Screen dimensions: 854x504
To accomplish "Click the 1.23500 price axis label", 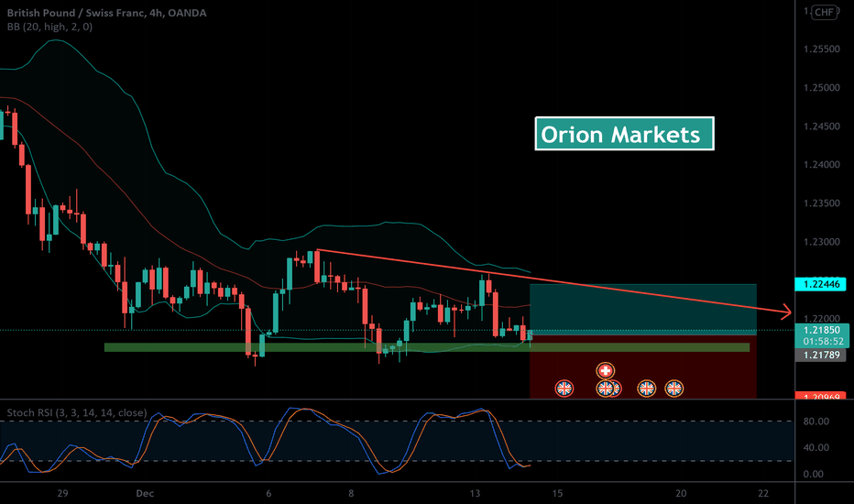I will click(821, 203).
